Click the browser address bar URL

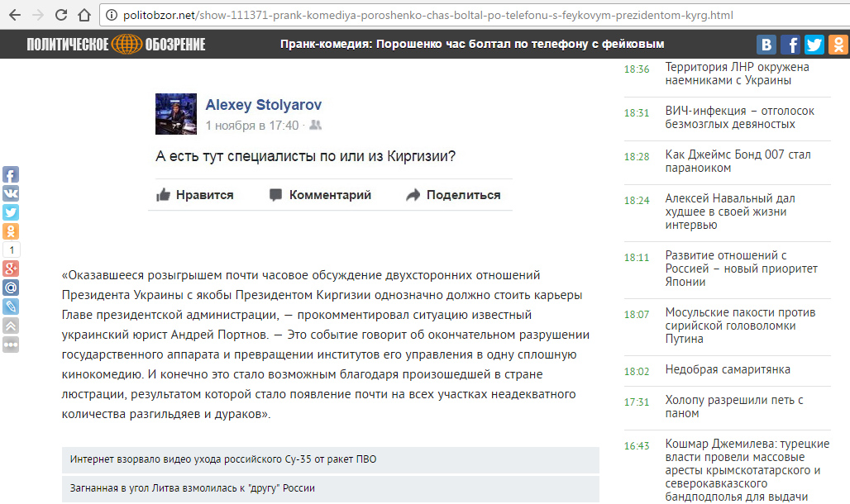point(428,16)
